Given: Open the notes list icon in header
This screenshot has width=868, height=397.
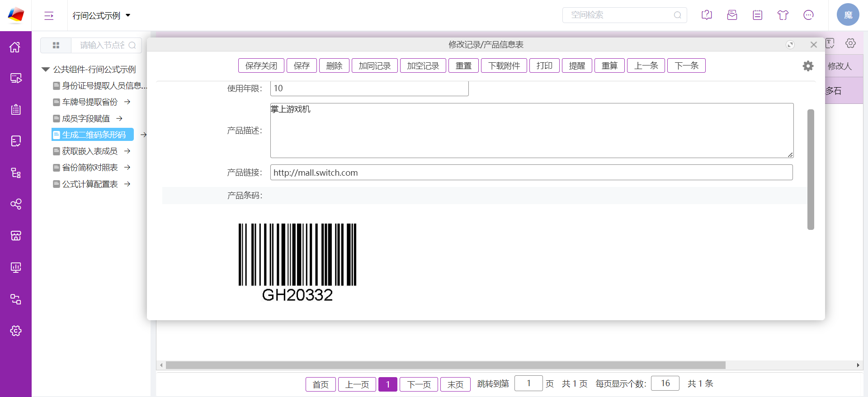Looking at the screenshot, I should click(757, 15).
